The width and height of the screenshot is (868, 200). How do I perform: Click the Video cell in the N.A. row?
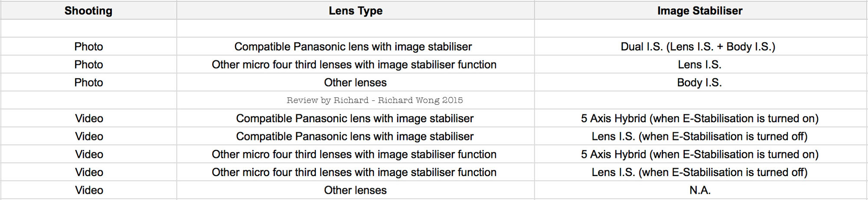(89, 190)
